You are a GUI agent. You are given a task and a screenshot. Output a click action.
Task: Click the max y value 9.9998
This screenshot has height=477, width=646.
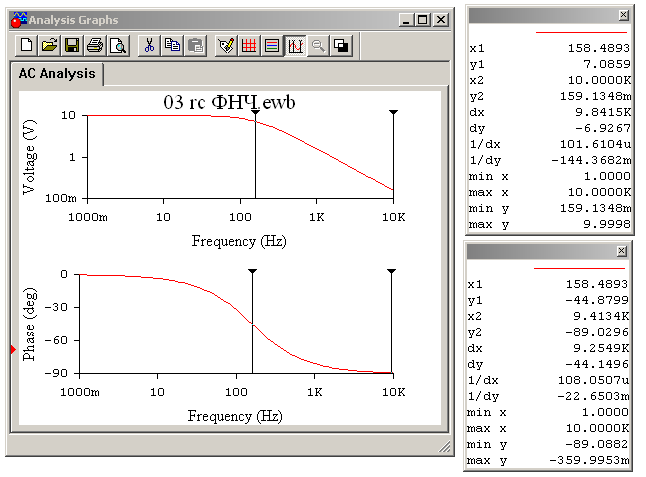click(607, 224)
